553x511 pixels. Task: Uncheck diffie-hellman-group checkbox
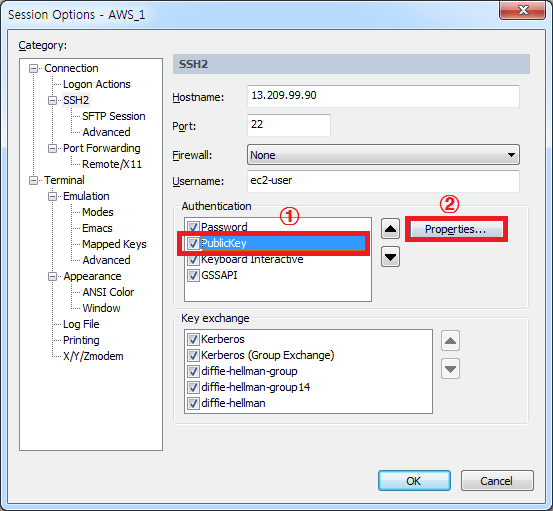coord(193,371)
